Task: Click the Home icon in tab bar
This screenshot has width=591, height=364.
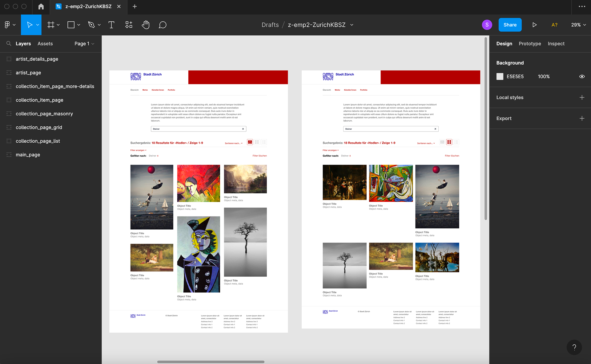Action: [x=41, y=6]
